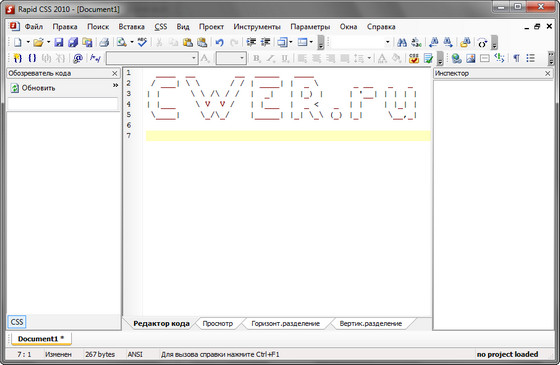Screen dimensions: 560x365
Task: Click the bulleted list icon
Action: [x=531, y=58]
